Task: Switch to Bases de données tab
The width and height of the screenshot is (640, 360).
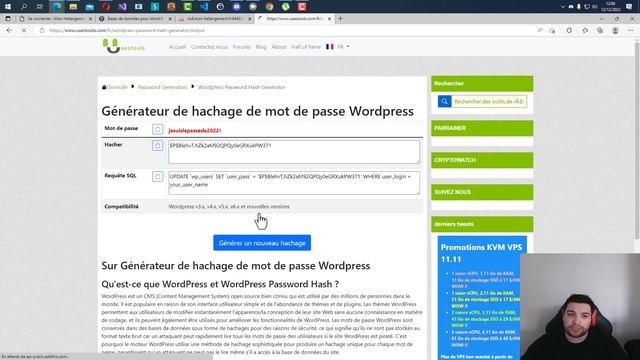Action: (135, 19)
